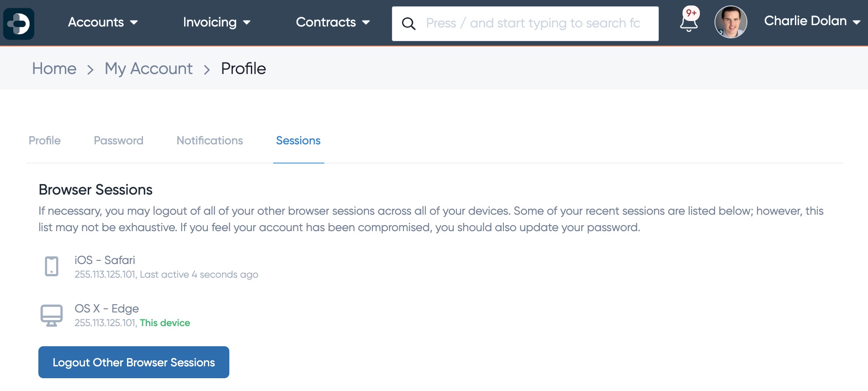Switch to the Profile tab
868x391 pixels.
(45, 141)
